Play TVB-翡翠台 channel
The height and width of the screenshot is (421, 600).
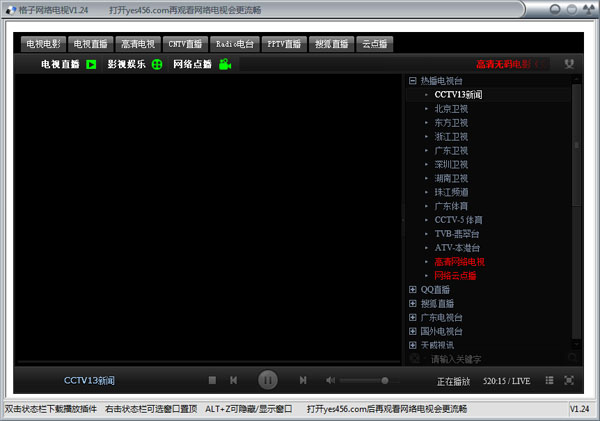(x=457, y=234)
